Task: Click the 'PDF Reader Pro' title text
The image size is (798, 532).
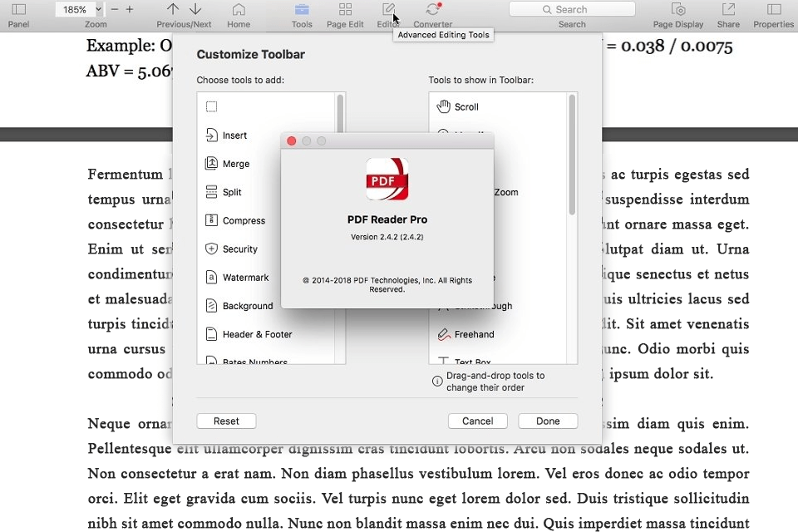Action: [x=387, y=219]
